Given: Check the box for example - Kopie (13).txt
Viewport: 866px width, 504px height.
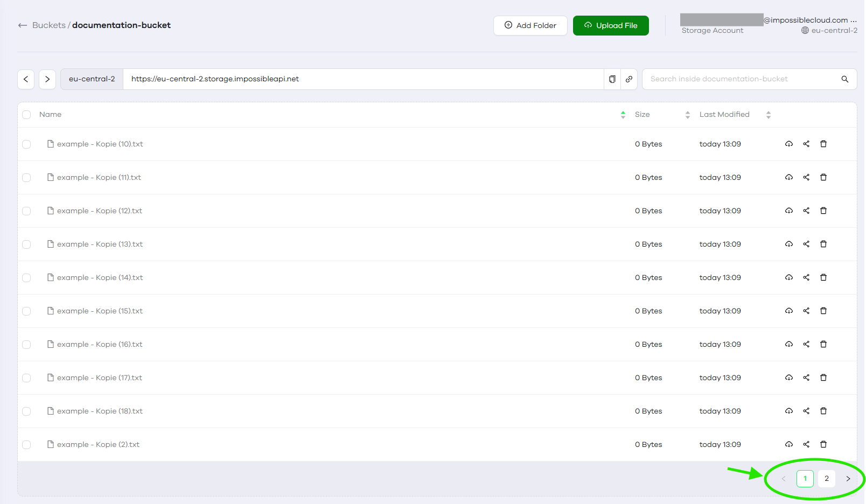Looking at the screenshot, I should click(26, 244).
